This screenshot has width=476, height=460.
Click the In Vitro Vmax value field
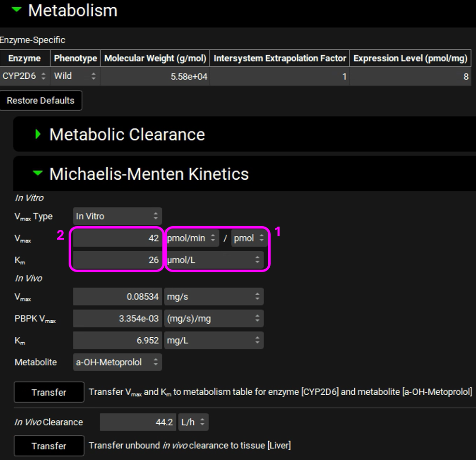[116, 238]
